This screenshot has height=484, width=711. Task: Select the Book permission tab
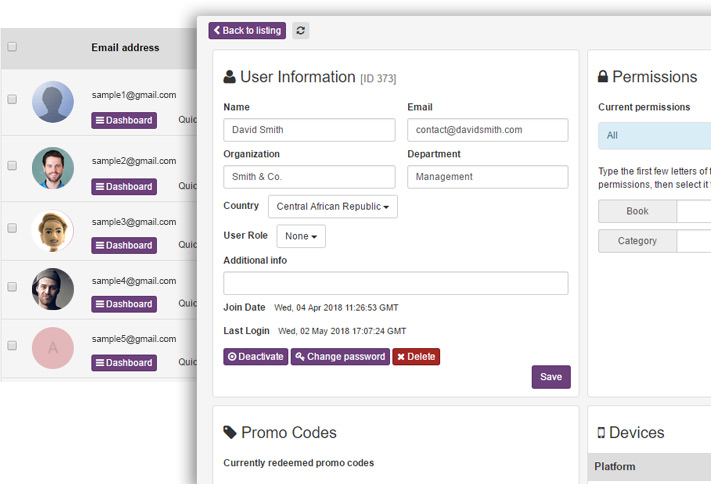tap(637, 212)
